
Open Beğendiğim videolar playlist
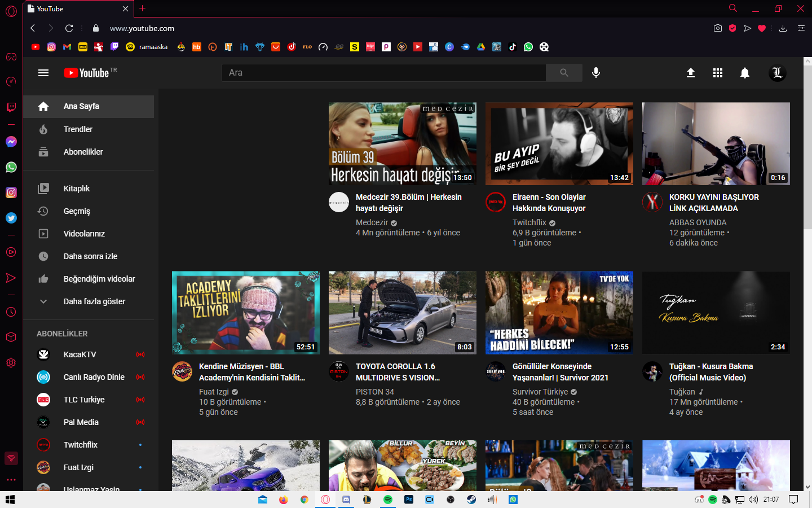(x=89, y=279)
